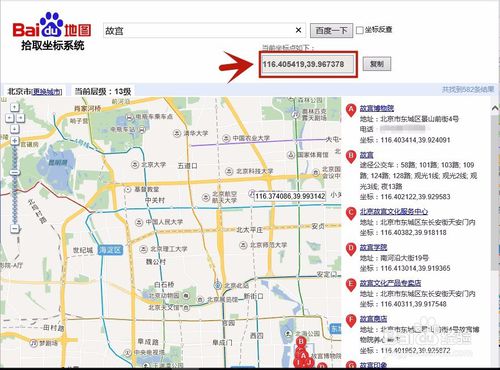Click the 北海公园 map icon
Screen dimensions: 500x370
click(289, 333)
